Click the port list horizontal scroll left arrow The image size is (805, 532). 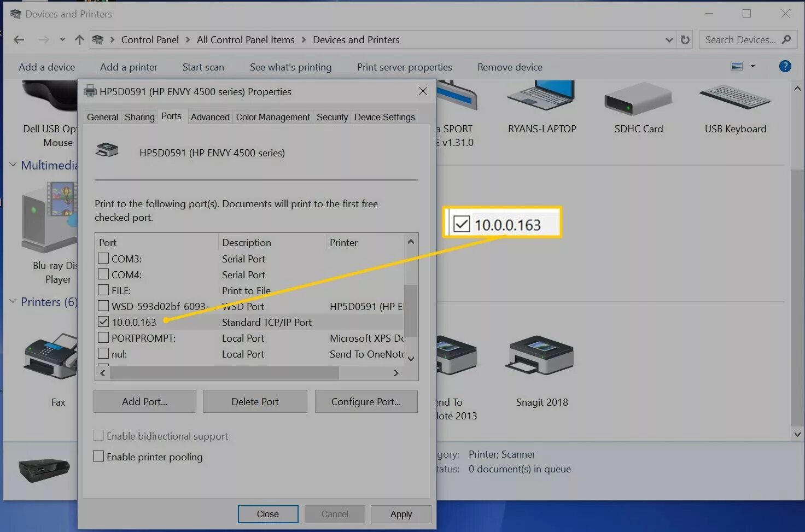(x=102, y=373)
